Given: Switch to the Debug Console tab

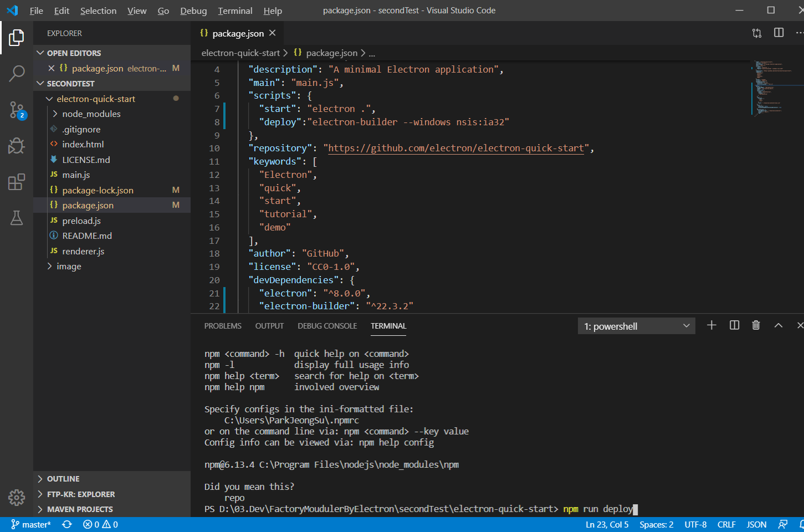Looking at the screenshot, I should [327, 326].
